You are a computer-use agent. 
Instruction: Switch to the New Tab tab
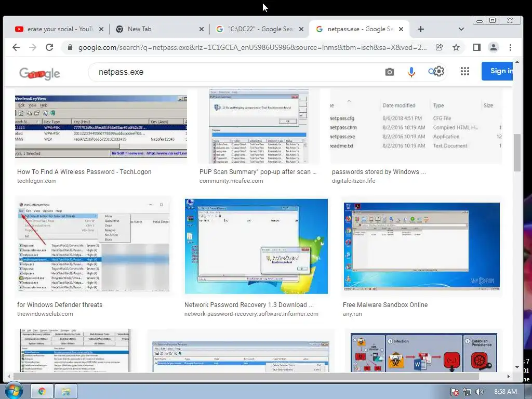(159, 29)
